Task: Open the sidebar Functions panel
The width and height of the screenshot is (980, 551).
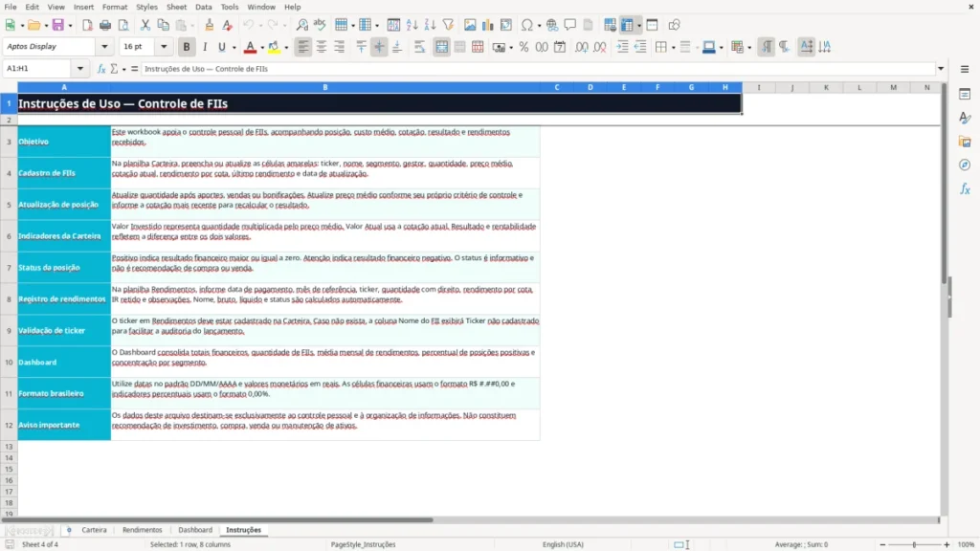Action: [965, 188]
